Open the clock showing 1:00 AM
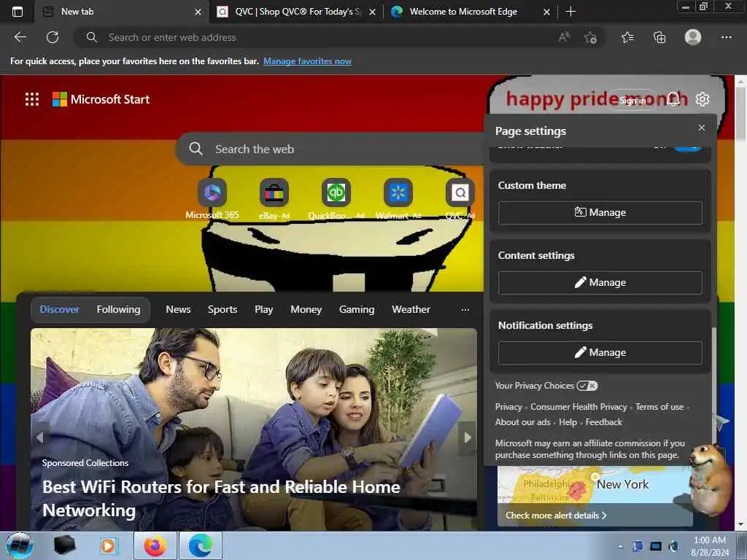Image resolution: width=747 pixels, height=560 pixels. click(x=709, y=546)
